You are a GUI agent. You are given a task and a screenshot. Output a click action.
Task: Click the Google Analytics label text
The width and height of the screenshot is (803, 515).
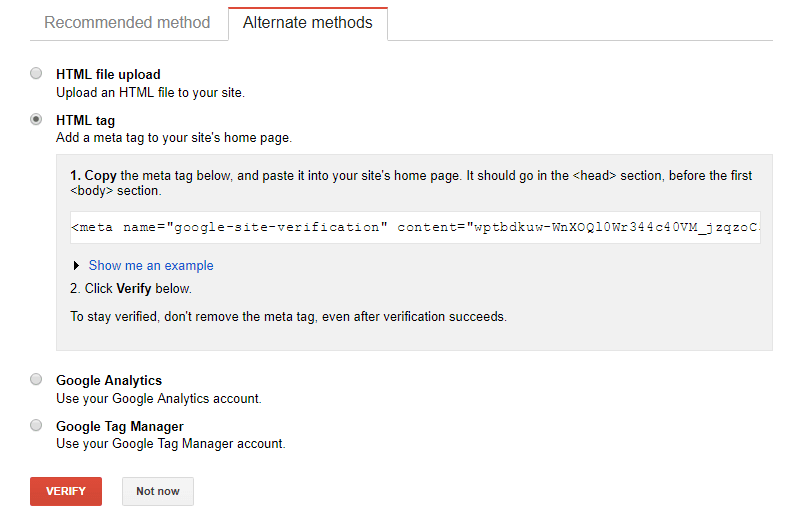(109, 380)
